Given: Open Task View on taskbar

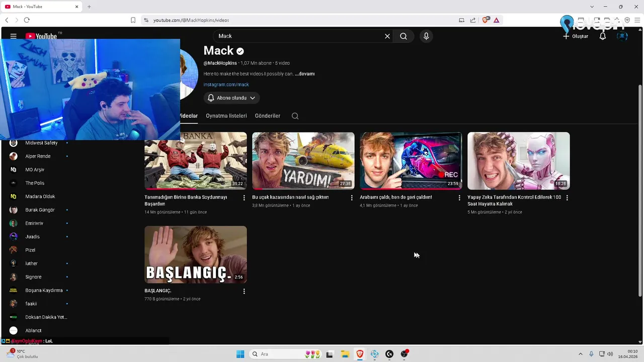Looking at the screenshot, I should (x=330, y=354).
